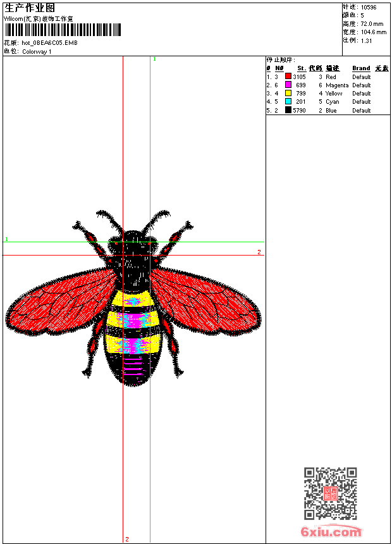Click the cyan color swatch in row 4
This screenshot has height=544, width=392.
(x=288, y=101)
